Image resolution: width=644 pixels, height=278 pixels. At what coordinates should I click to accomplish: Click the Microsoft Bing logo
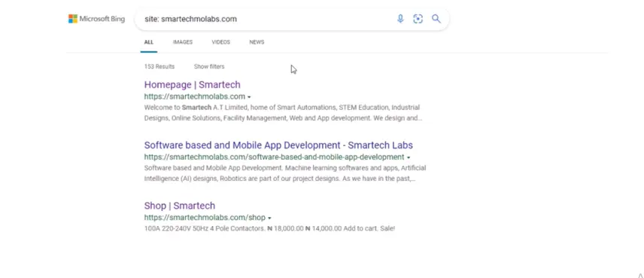coord(96,19)
